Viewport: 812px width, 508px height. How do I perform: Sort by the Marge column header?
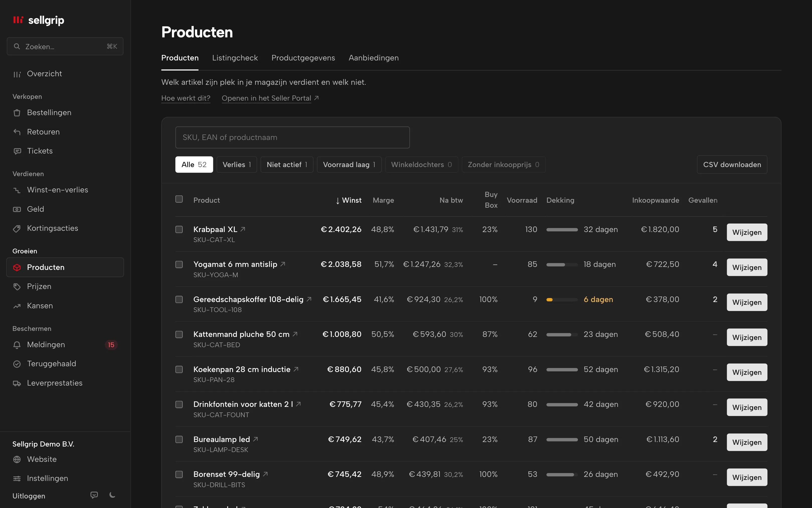(383, 200)
